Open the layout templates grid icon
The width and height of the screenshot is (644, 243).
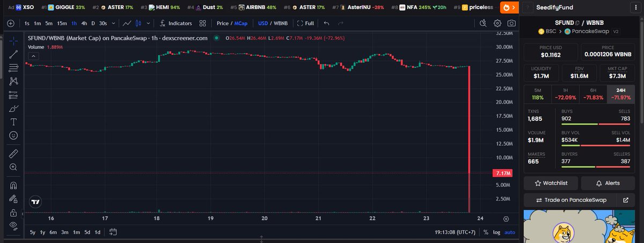tap(202, 24)
